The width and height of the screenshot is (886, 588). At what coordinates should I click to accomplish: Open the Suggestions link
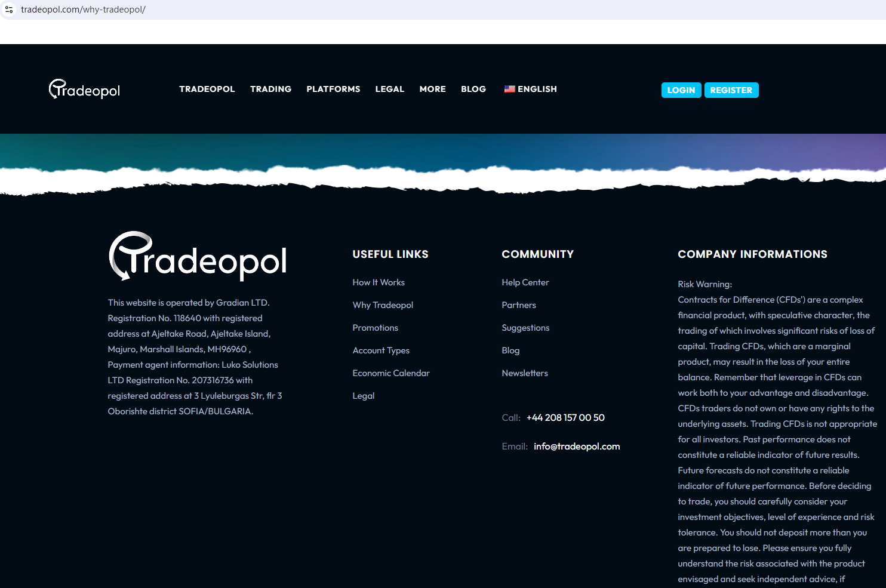pyautogui.click(x=525, y=328)
